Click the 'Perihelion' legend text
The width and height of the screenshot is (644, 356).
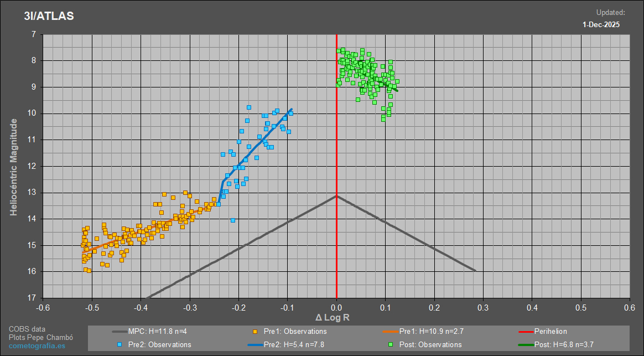pyautogui.click(x=550, y=332)
